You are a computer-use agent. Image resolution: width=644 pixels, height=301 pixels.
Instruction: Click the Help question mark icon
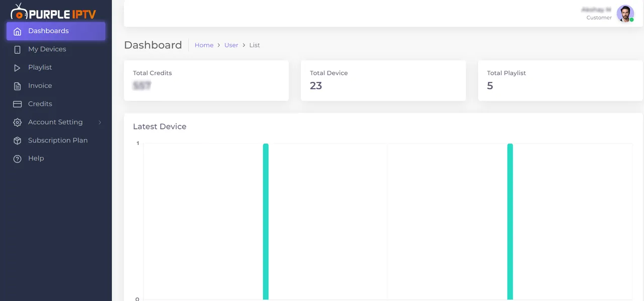point(18,159)
